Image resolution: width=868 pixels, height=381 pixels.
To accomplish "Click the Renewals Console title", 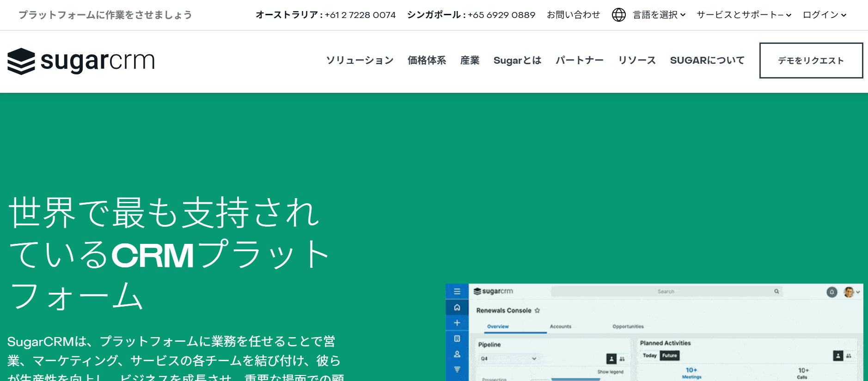I will tap(504, 310).
